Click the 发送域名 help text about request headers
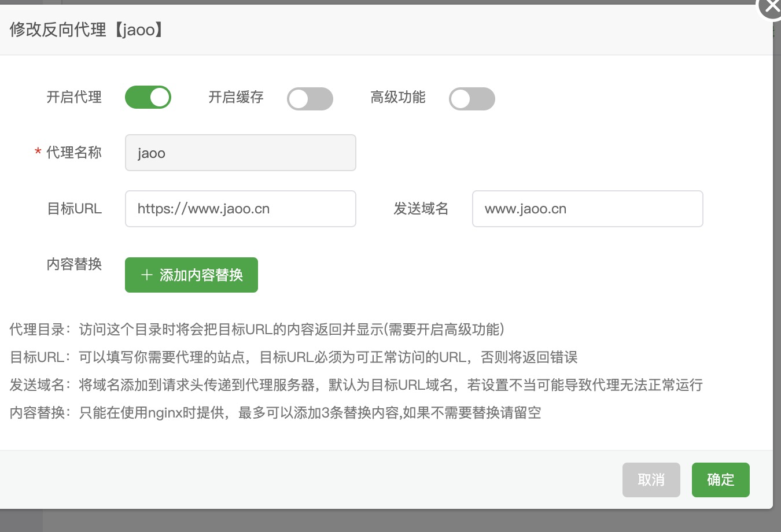This screenshot has width=781, height=532. pyautogui.click(x=356, y=385)
